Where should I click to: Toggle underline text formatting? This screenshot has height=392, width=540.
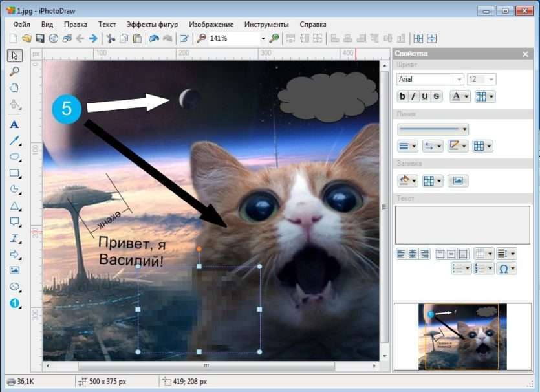point(425,96)
